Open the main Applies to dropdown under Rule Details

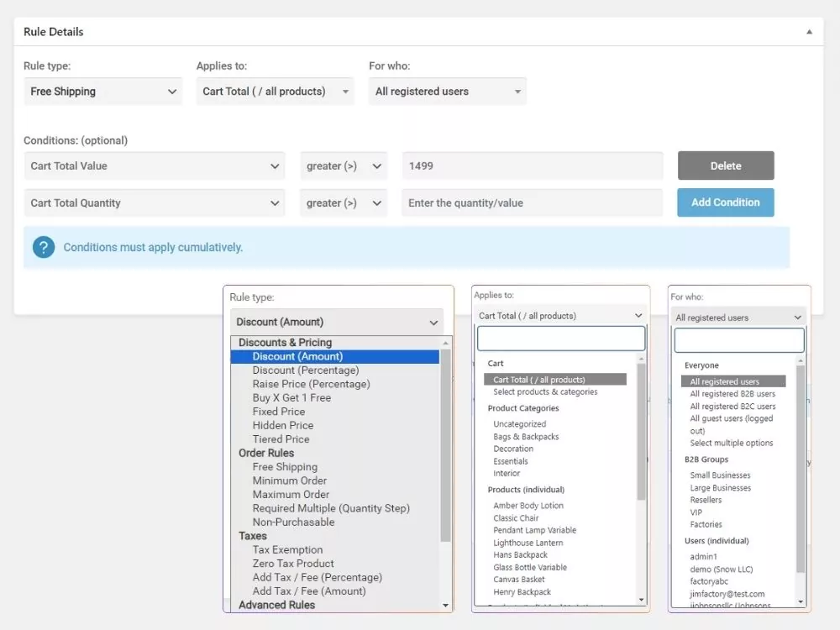click(x=276, y=92)
